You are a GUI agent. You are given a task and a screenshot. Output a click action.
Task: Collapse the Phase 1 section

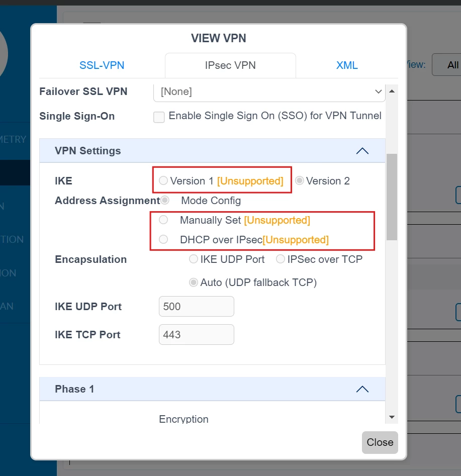[362, 389]
